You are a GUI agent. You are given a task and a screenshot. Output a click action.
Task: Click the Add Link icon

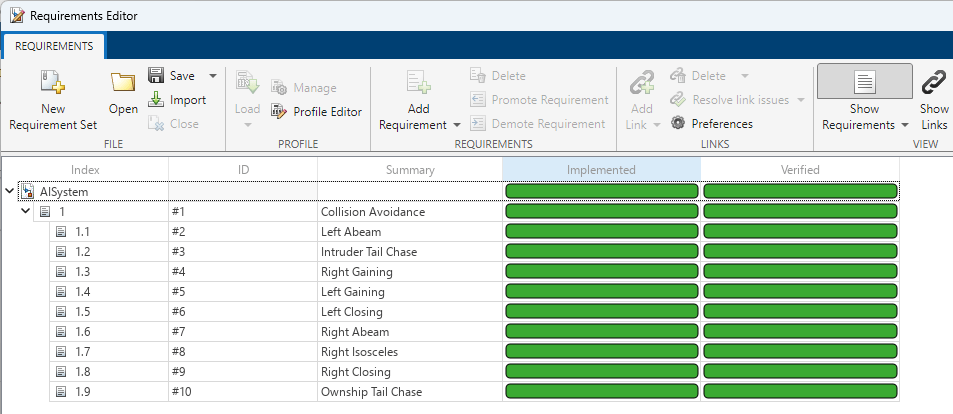641,83
